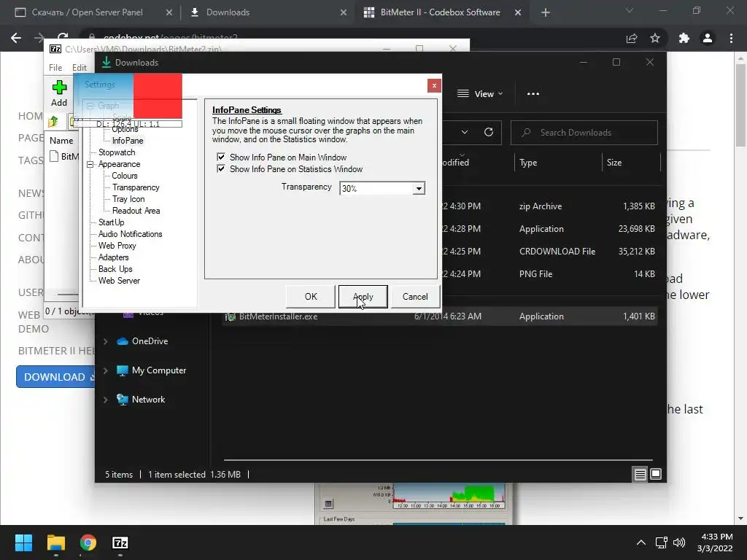The image size is (747, 560).
Task: Select Colours in settings tree
Action: click(x=125, y=176)
